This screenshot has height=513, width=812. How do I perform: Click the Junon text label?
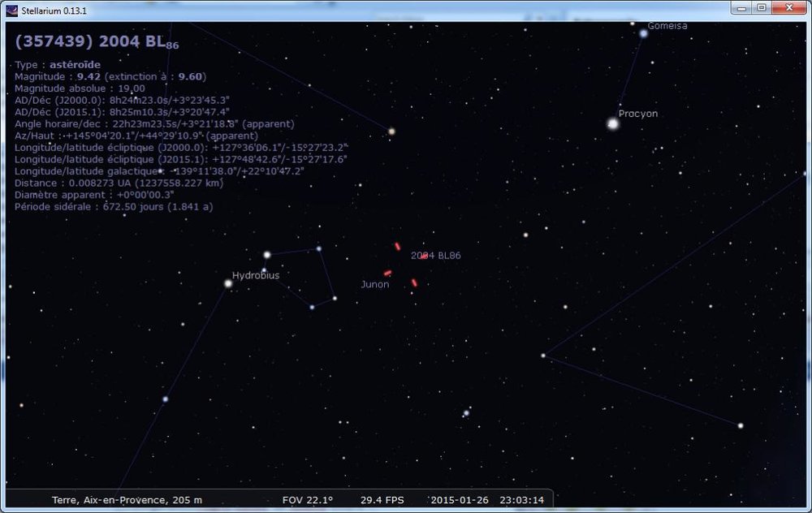(374, 284)
